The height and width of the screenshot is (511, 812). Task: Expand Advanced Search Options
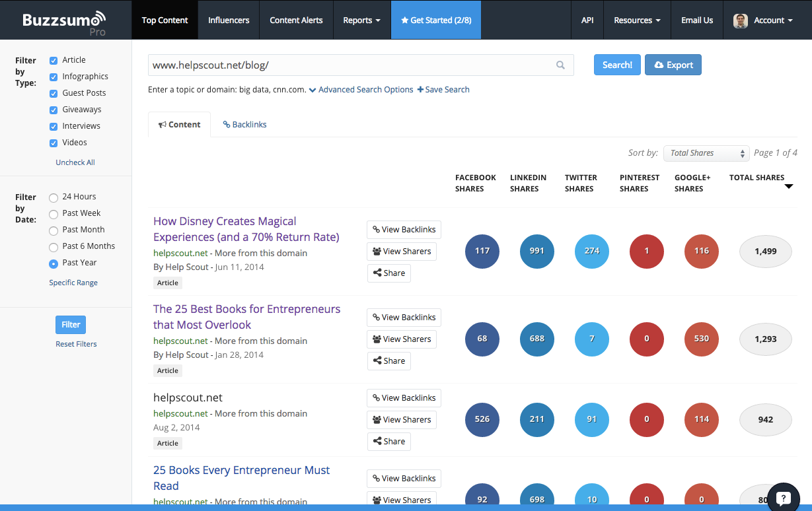pyautogui.click(x=361, y=89)
